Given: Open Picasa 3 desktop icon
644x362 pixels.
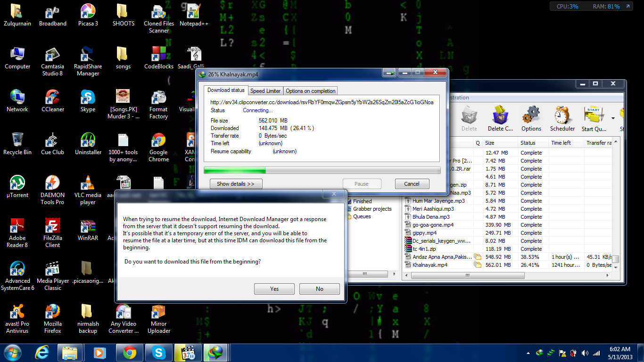Looking at the screenshot, I should (x=88, y=15).
